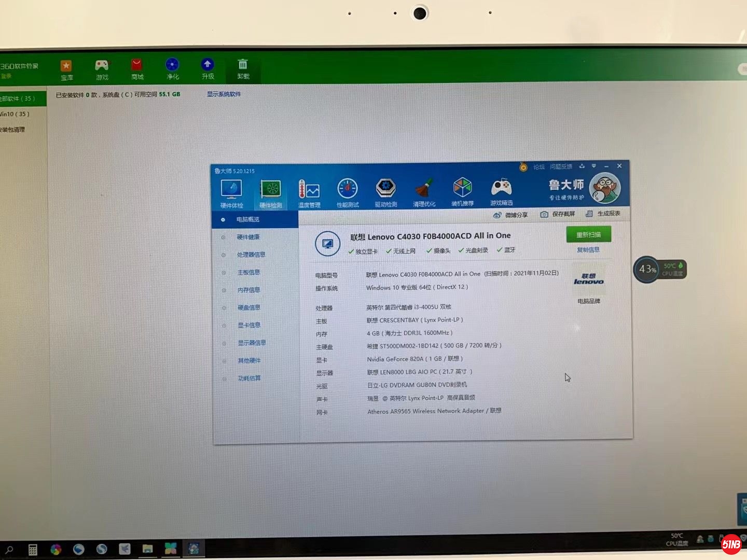Viewport: 747px width, 560px height.
Task: Click the 显卡 value Nvidia GeForce 820A
Action: point(415,358)
